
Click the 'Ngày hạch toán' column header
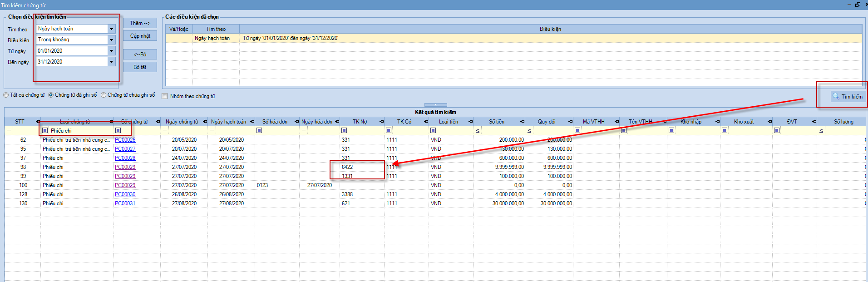tap(228, 122)
